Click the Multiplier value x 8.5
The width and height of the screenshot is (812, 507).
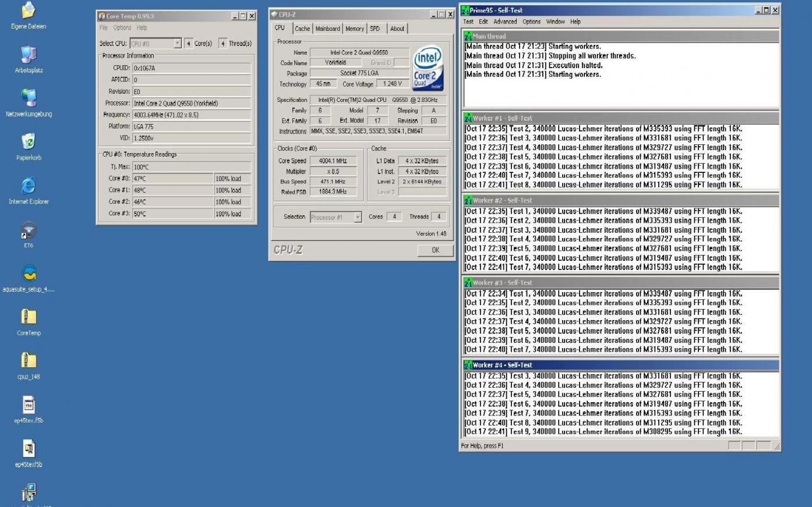point(333,172)
